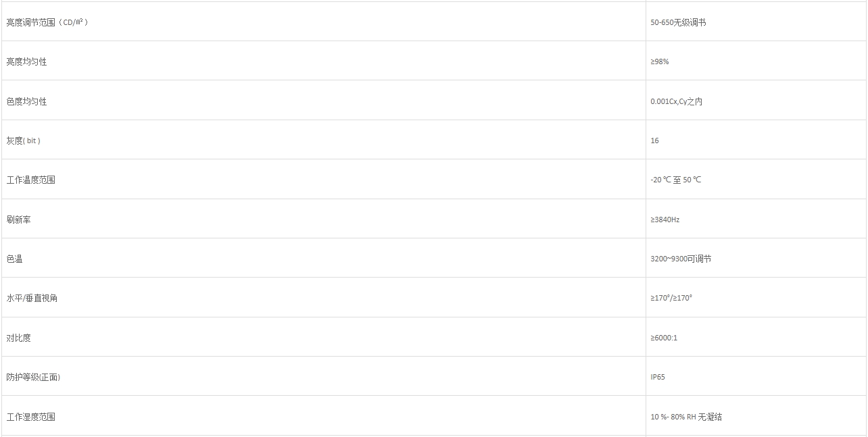Click the 0.001Cx,Cy之内 value
868x437 pixels.
coord(677,101)
